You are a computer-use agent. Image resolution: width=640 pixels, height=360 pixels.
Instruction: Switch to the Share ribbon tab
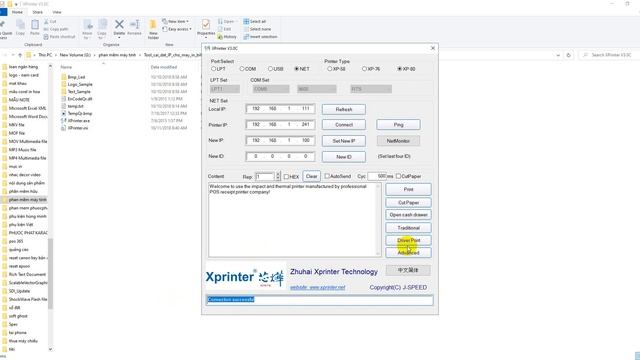point(38,12)
